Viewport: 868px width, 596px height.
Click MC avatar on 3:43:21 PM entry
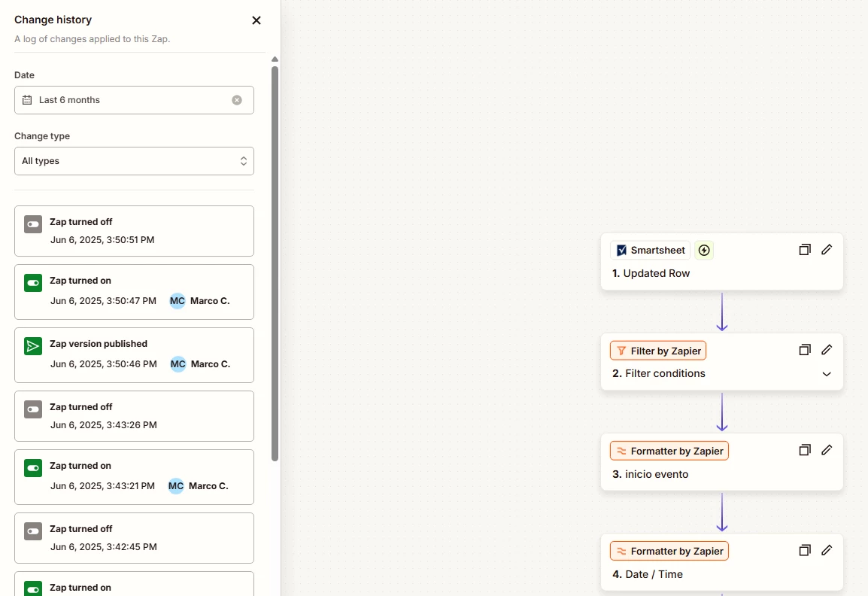pos(175,486)
